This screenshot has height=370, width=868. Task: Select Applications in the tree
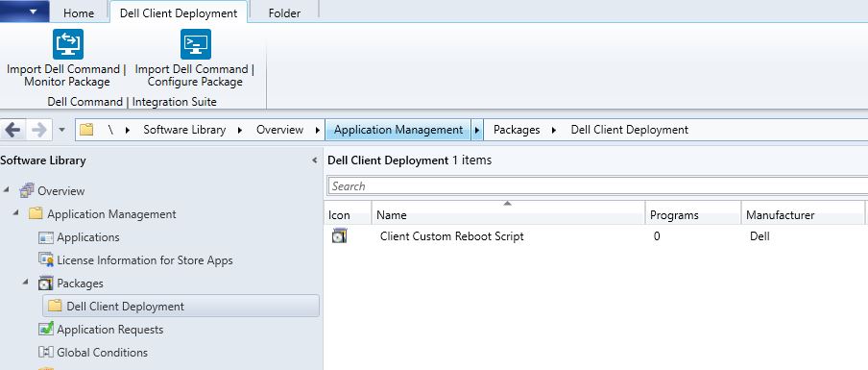pos(88,237)
